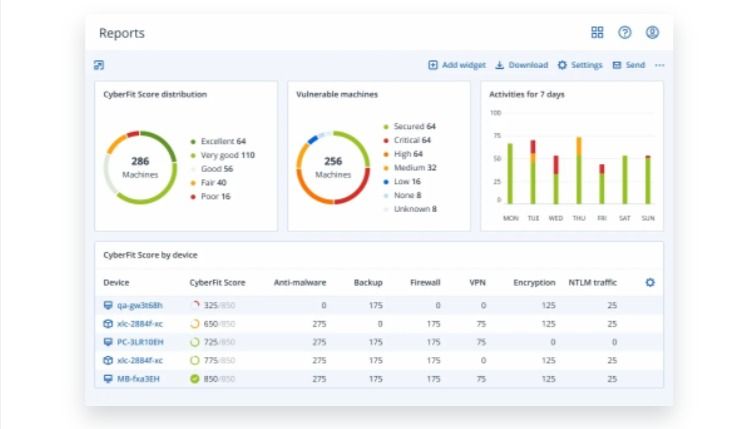Viewport: 742px width, 429px height.
Task: Click the score ring icon for 725
Action: (x=194, y=342)
